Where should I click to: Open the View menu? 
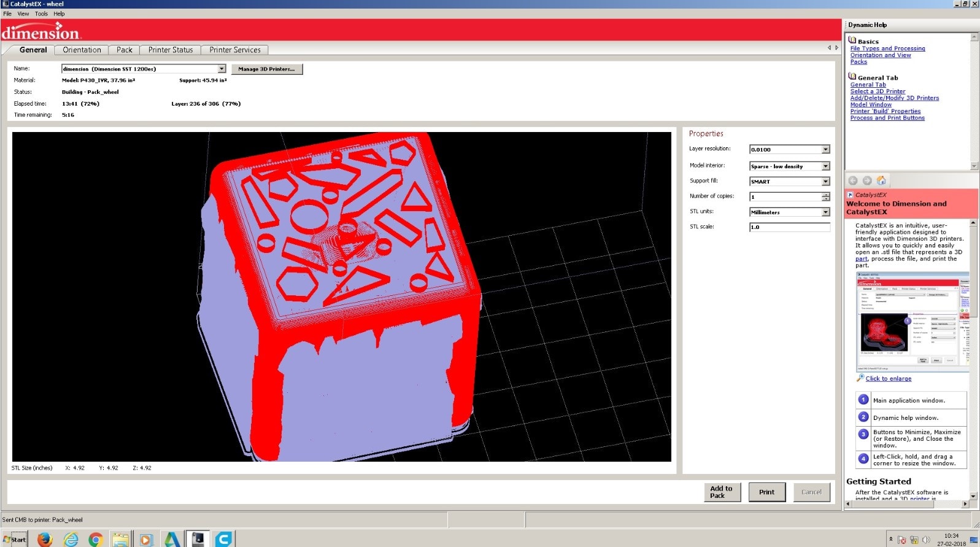click(23, 14)
